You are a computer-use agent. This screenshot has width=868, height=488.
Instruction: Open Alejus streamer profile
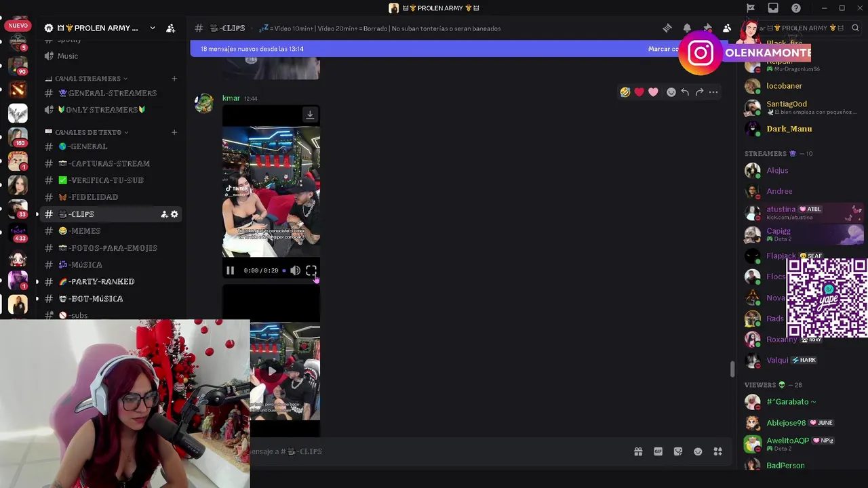click(777, 171)
